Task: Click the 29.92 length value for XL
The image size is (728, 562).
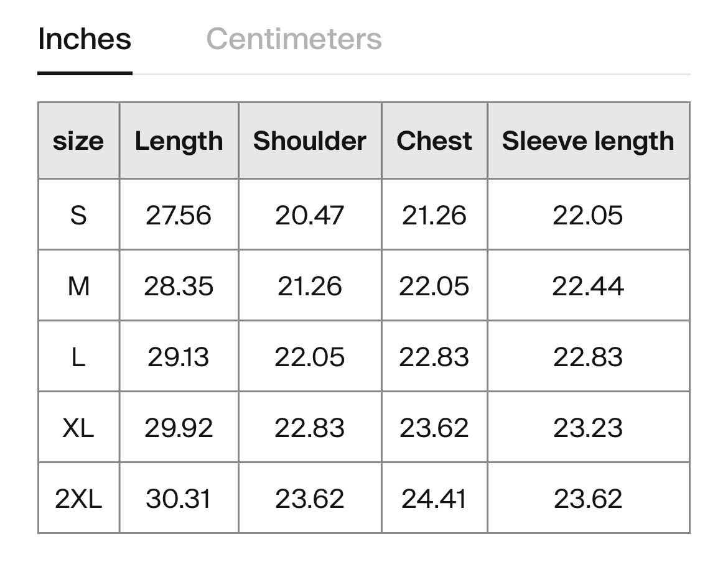Action: (179, 428)
